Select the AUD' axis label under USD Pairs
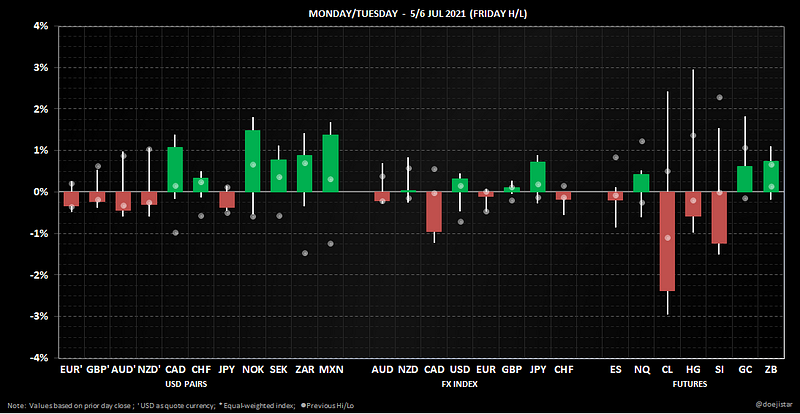Screen dimensions: 800x414 [123, 369]
